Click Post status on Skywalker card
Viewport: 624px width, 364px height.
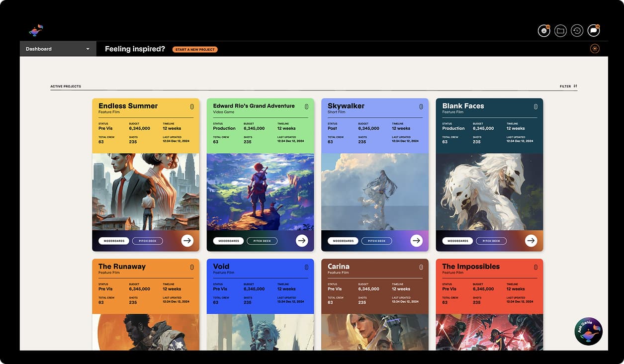[332, 128]
